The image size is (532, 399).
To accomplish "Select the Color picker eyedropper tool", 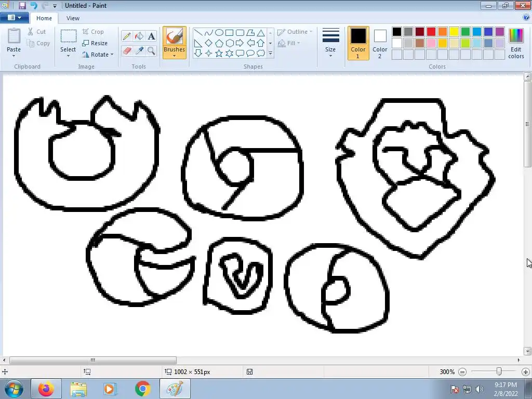I will [139, 50].
